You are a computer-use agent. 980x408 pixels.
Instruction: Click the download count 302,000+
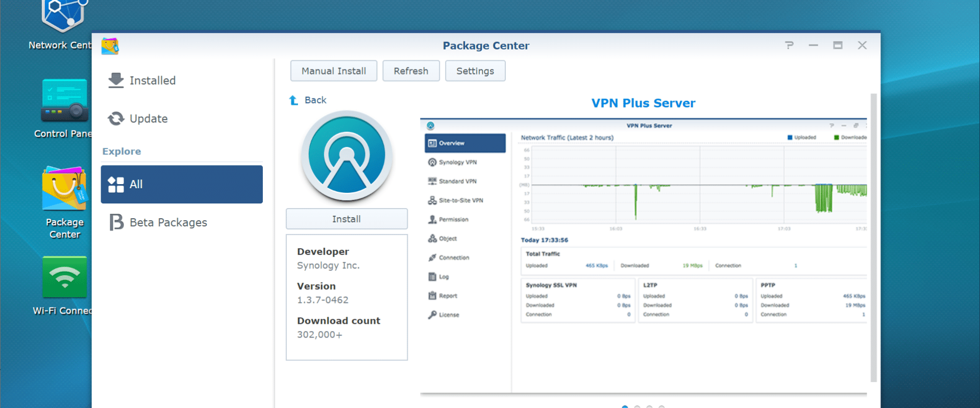[x=320, y=335]
